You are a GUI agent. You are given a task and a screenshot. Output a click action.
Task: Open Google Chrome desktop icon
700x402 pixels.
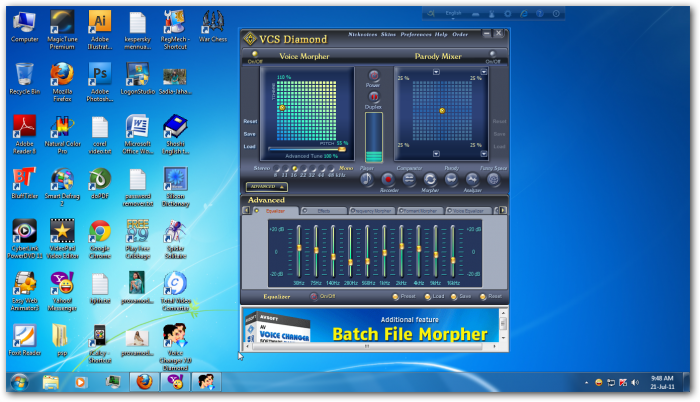coord(100,239)
